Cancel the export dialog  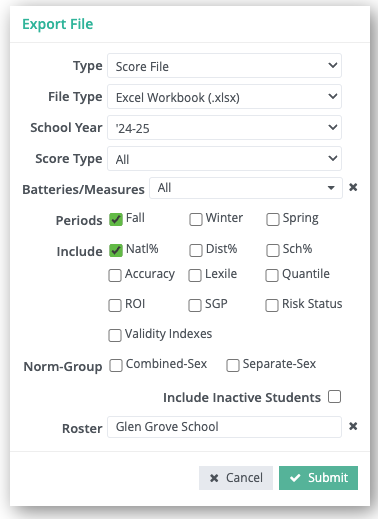point(236,478)
